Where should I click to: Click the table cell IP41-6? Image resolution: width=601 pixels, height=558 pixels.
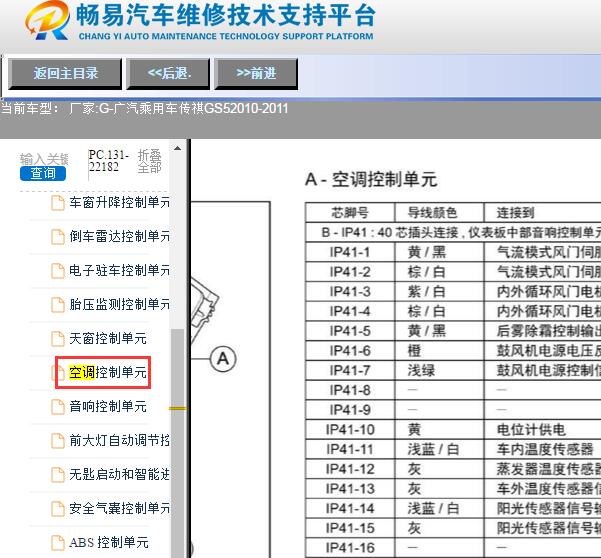pos(350,351)
